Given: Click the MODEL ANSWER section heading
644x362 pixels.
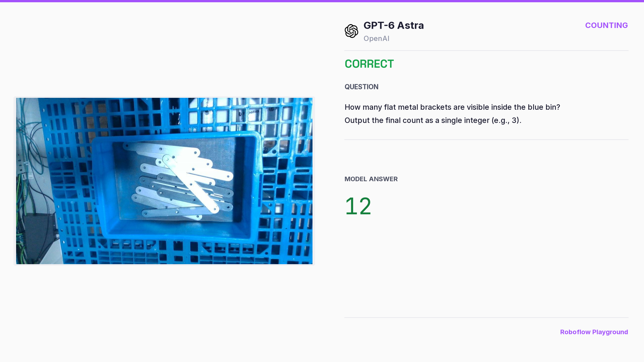Looking at the screenshot, I should (x=371, y=179).
